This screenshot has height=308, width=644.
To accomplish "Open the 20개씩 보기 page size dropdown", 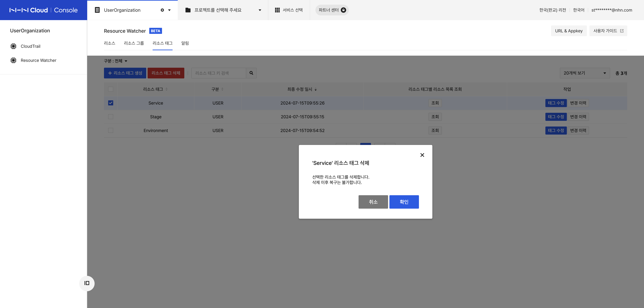I will (585, 73).
